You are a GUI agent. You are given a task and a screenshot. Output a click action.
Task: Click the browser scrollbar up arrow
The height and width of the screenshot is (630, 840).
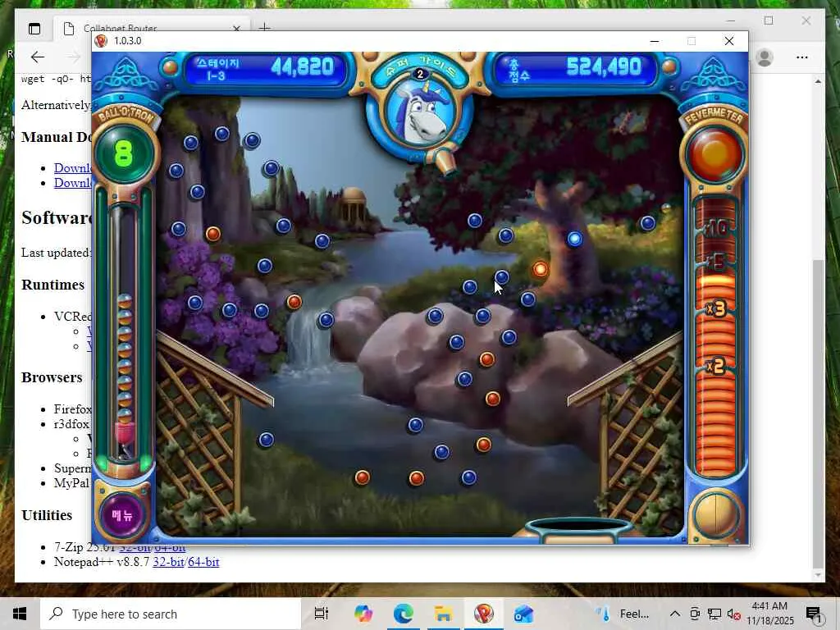click(818, 81)
